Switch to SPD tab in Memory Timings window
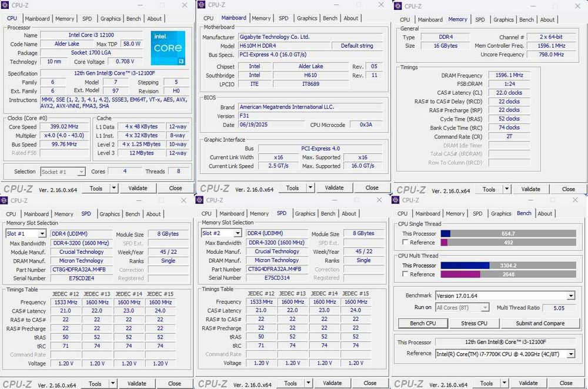This screenshot has height=389, width=588. click(480, 19)
